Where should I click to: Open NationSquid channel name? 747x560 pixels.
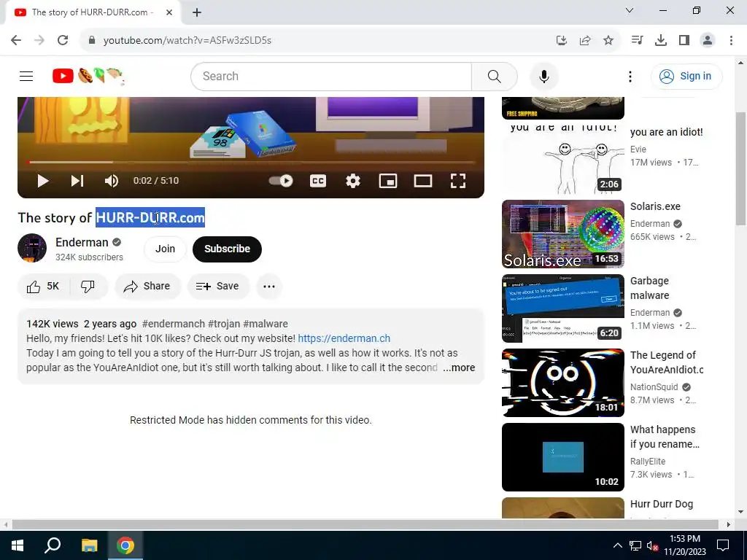pos(654,387)
